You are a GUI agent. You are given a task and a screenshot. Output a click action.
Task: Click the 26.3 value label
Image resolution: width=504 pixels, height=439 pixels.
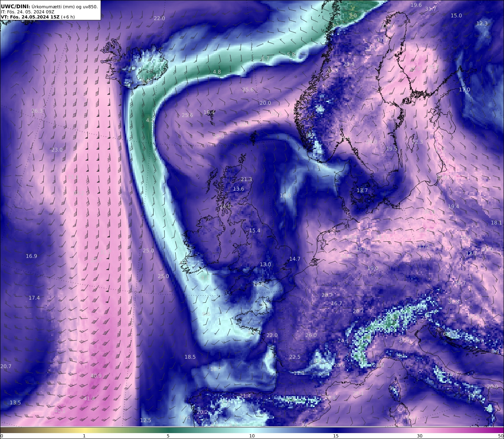click(x=37, y=111)
